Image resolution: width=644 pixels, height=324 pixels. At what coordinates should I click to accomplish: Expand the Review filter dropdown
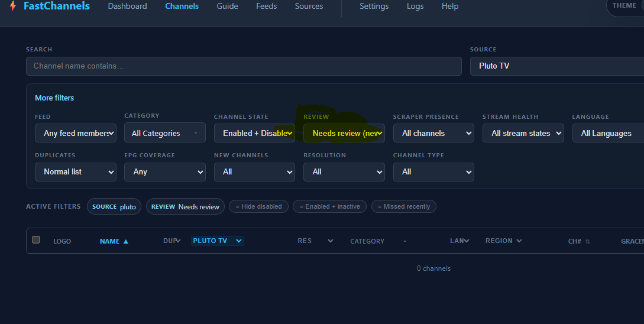pyautogui.click(x=344, y=134)
